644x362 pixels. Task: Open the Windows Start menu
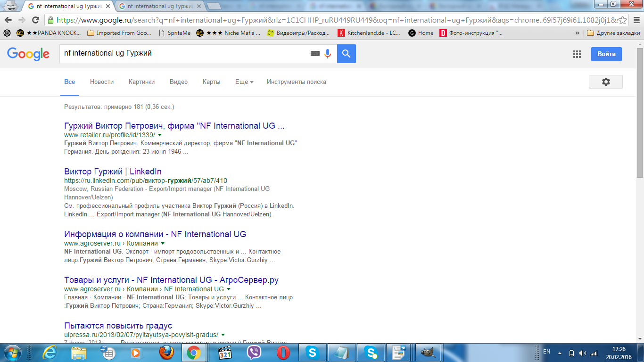point(12,352)
